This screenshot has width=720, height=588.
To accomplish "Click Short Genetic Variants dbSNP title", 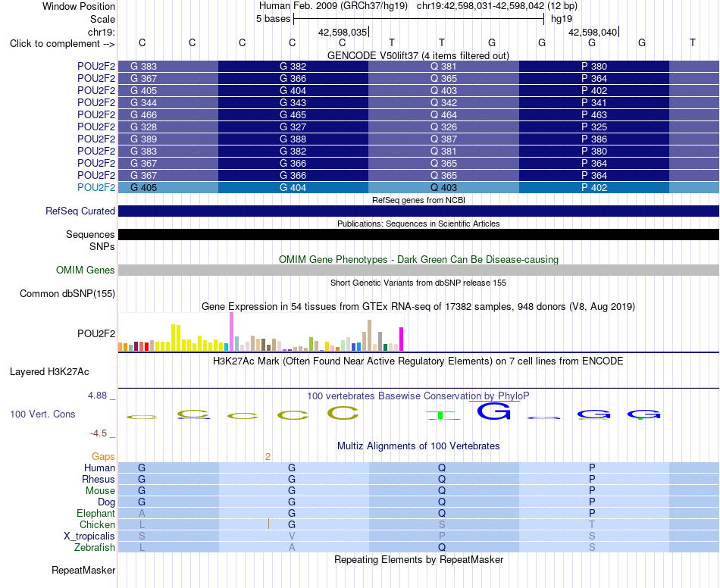I will pos(418,283).
